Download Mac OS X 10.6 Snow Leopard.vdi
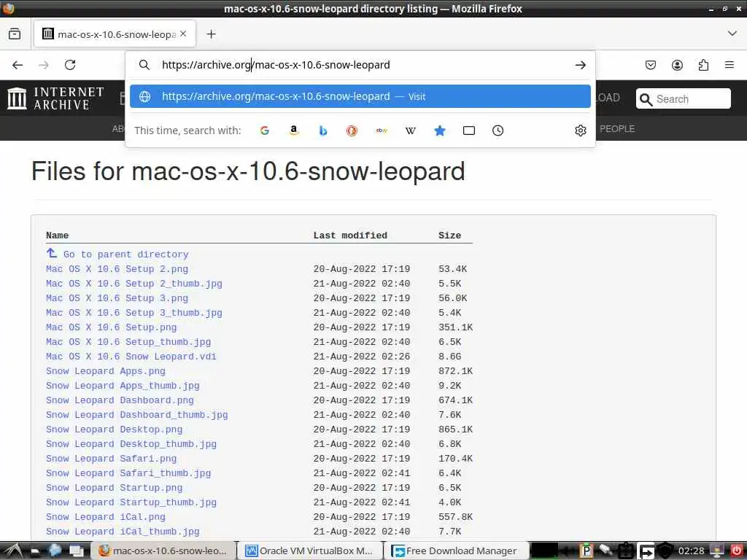Viewport: 747px width, 560px height. pos(131,357)
